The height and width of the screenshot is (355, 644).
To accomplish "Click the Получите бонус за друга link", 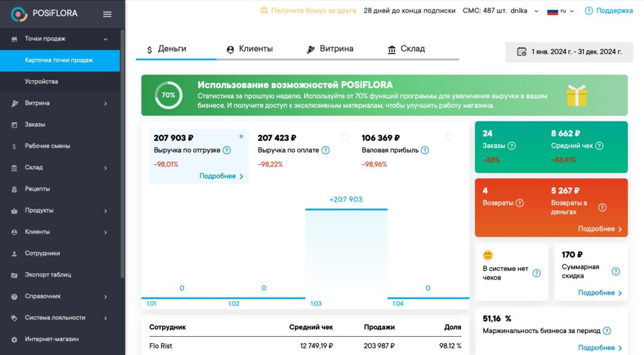I will click(x=313, y=11).
